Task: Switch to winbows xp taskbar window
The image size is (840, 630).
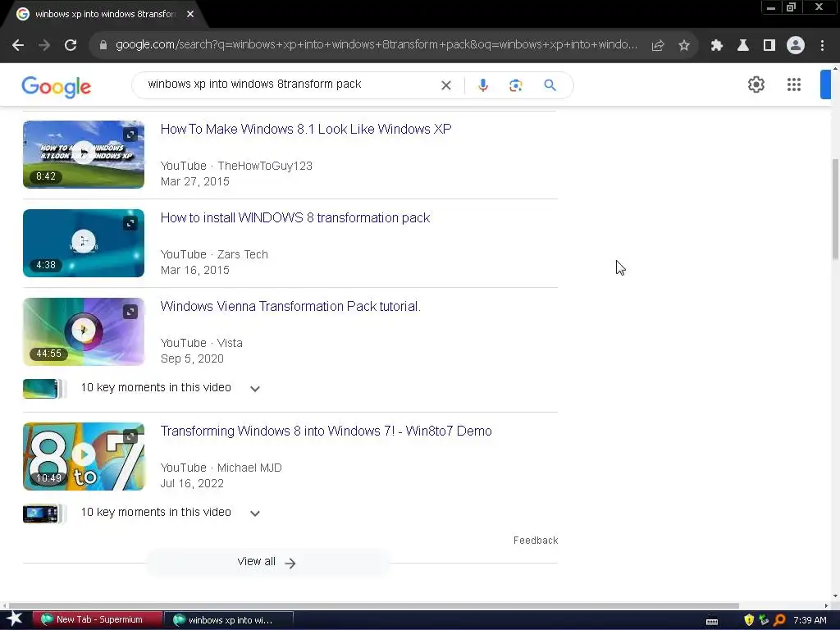Action: (229, 620)
